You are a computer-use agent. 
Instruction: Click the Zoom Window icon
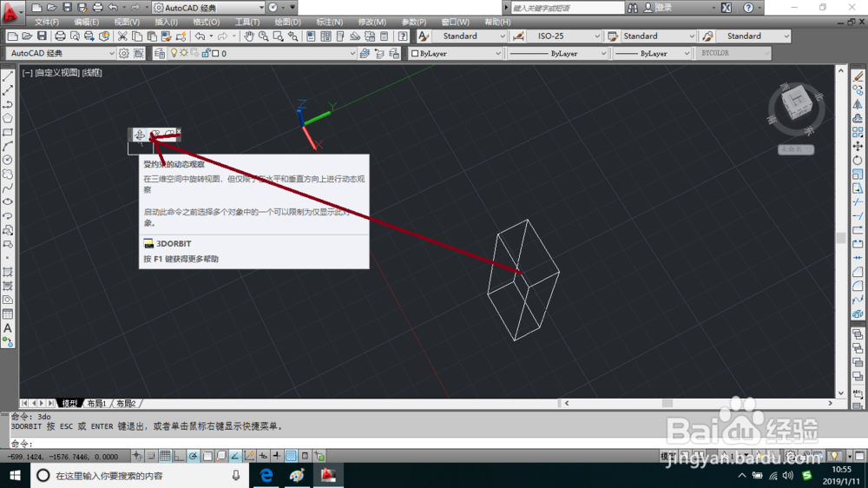278,36
